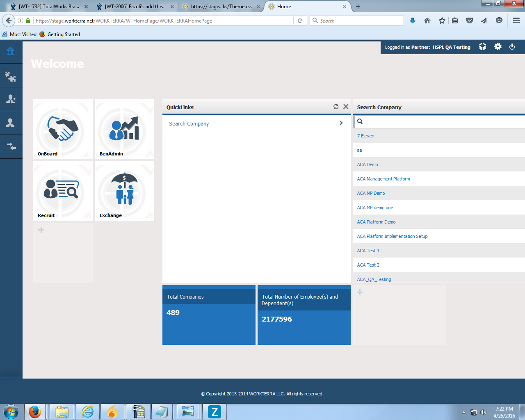Launch the OnBoard module tile
Image resolution: width=525 pixels, height=420 pixels.
[x=63, y=129]
